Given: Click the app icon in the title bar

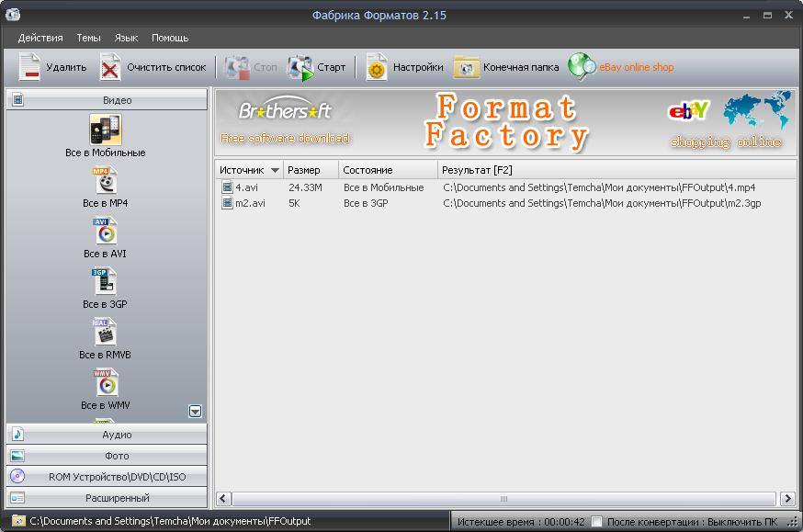Looking at the screenshot, I should [12, 15].
